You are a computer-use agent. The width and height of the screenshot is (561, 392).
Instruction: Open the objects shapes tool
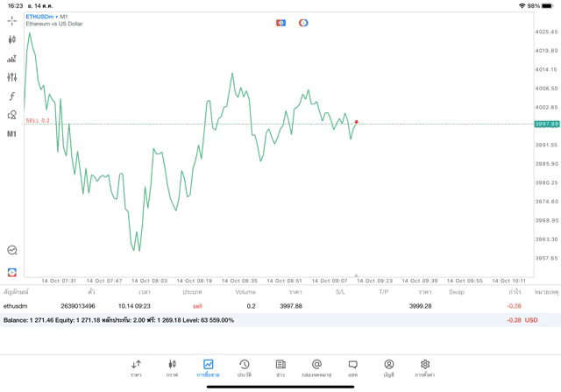coord(11,115)
